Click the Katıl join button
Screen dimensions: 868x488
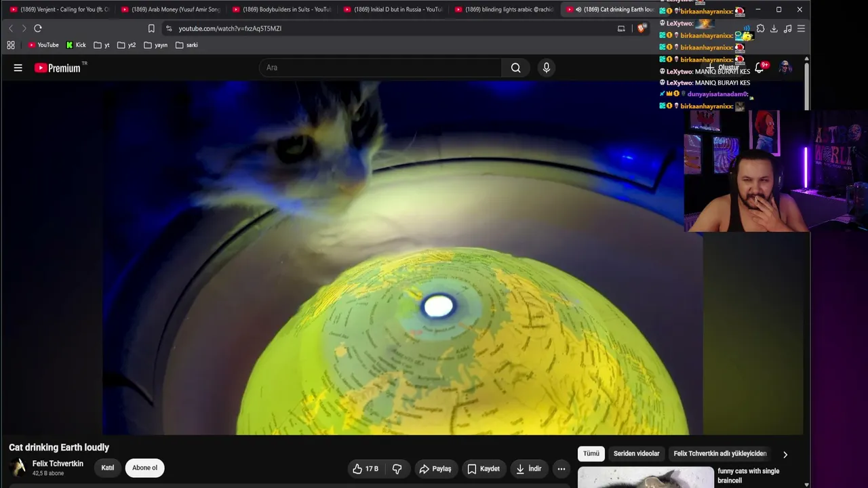point(108,468)
